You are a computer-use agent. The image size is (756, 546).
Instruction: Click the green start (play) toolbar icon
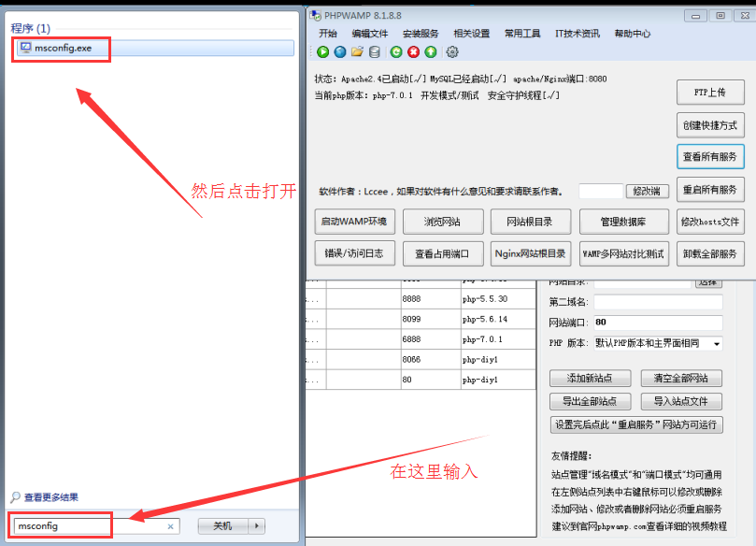(323, 51)
